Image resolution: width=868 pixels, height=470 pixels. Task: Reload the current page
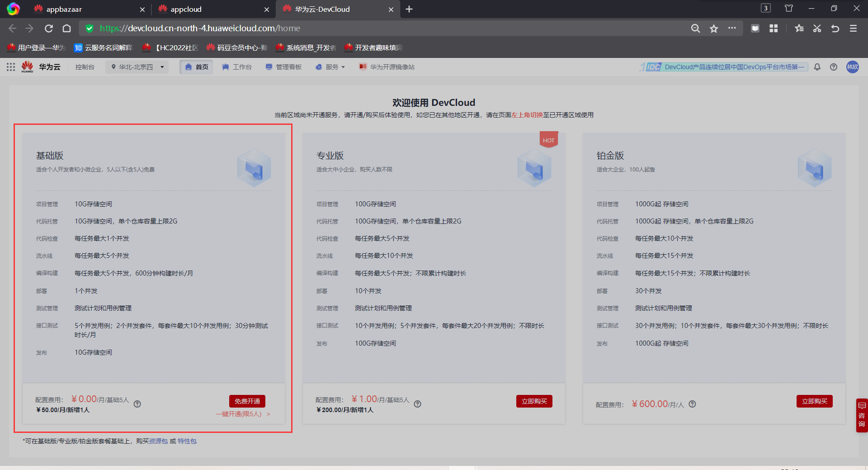[x=49, y=28]
